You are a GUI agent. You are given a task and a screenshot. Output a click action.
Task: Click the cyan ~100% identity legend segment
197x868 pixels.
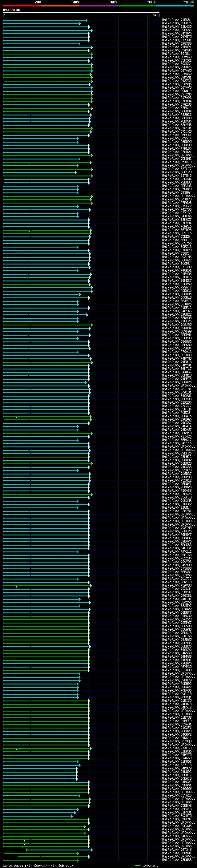175,6
